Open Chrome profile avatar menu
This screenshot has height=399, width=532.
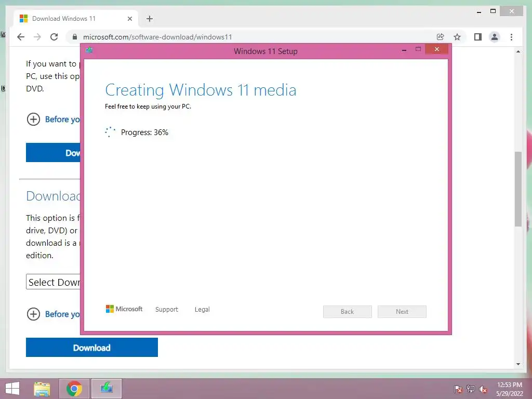coord(495,37)
